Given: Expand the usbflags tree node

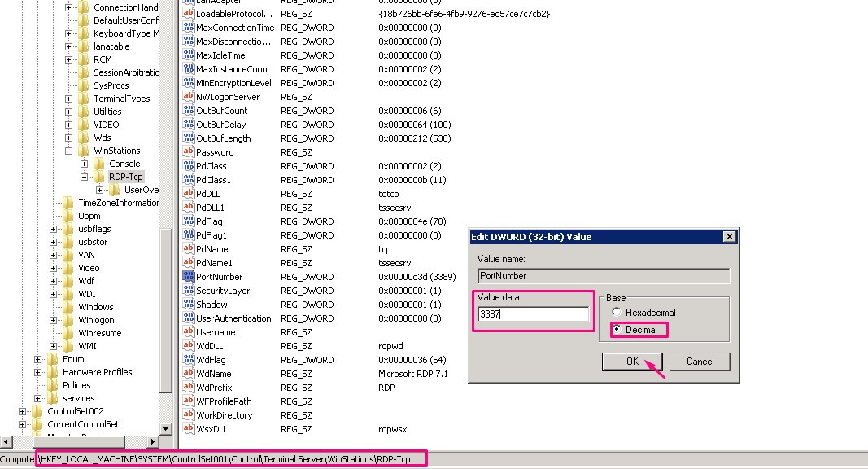Looking at the screenshot, I should click(x=53, y=229).
